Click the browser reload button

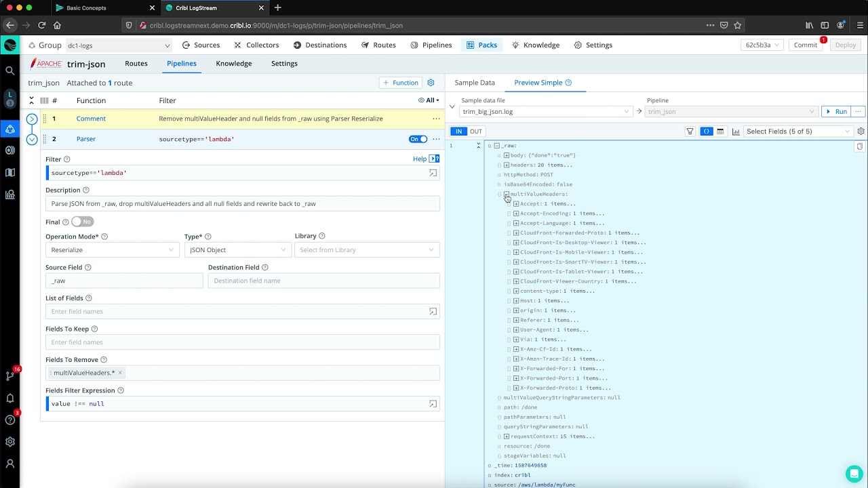(41, 25)
